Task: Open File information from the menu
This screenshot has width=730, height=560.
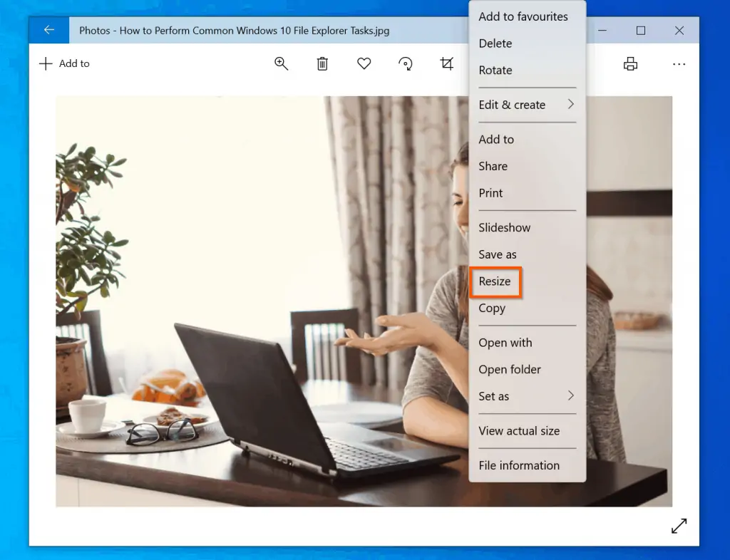Action: [x=527, y=465]
